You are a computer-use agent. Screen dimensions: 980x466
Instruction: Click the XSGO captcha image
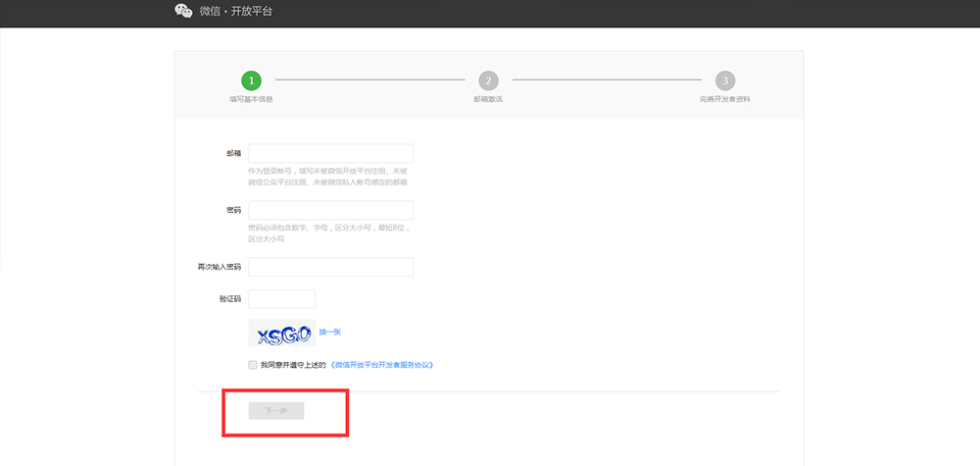click(281, 334)
